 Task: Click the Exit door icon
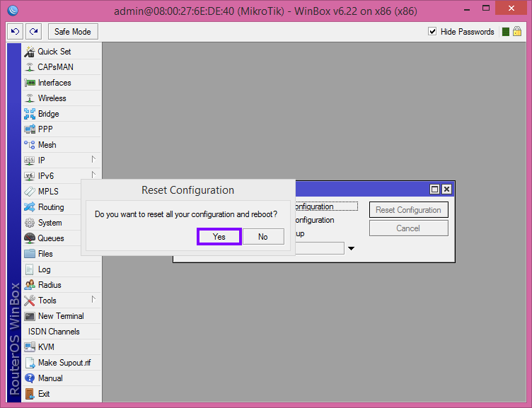[x=30, y=394]
